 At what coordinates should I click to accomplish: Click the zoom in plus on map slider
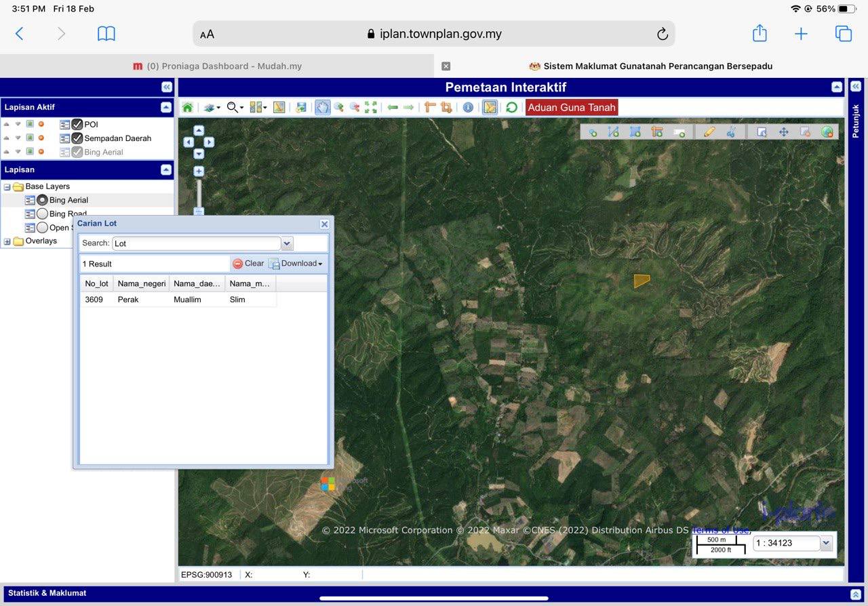(199, 171)
